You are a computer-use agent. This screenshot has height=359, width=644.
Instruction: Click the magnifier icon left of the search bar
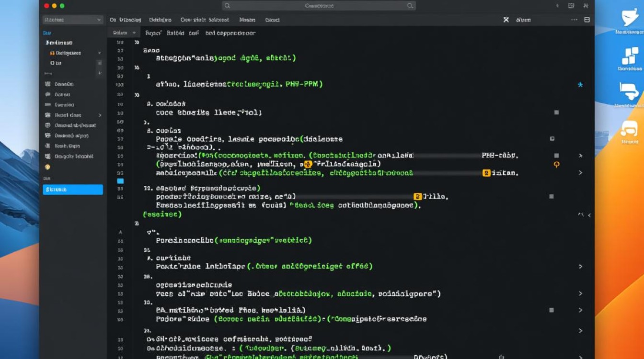(227, 6)
